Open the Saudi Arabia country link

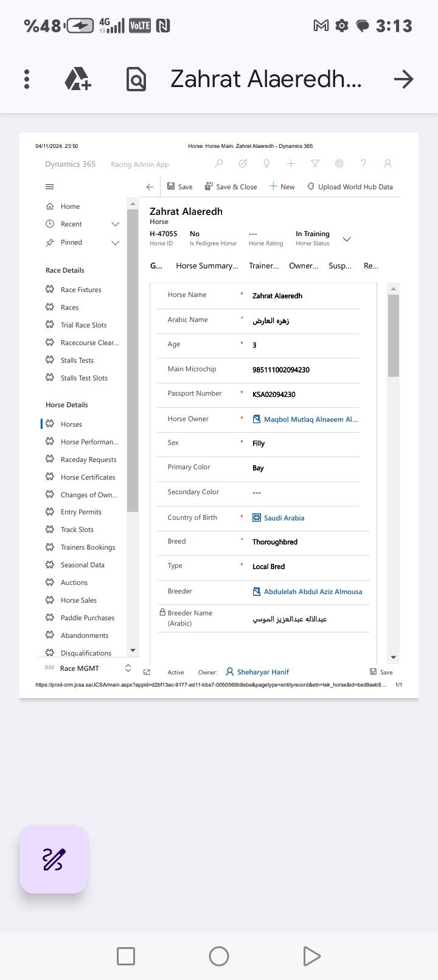(x=283, y=518)
